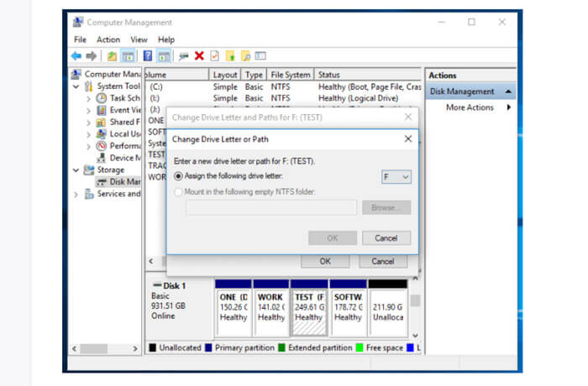Click the disabled Browse button

click(x=386, y=207)
